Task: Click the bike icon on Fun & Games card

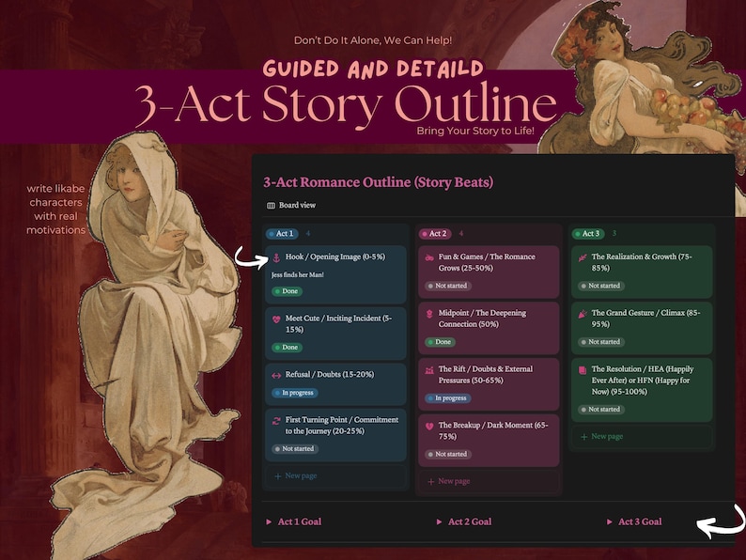Action: (429, 257)
